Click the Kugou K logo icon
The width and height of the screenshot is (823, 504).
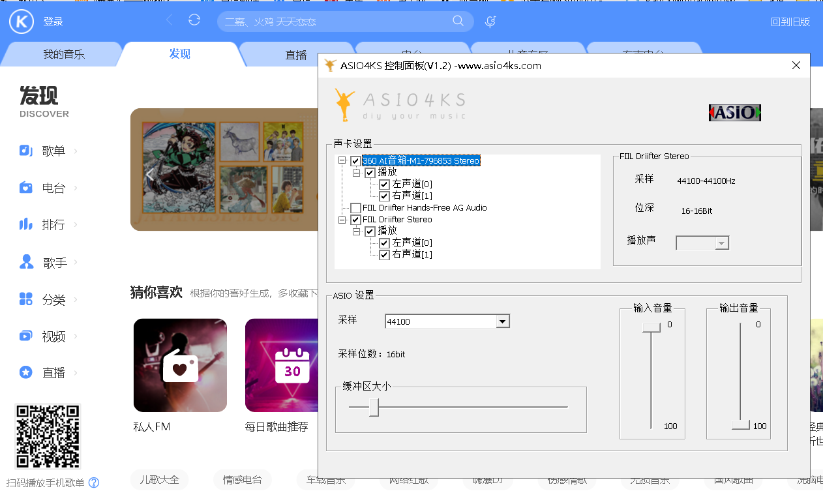coord(22,22)
